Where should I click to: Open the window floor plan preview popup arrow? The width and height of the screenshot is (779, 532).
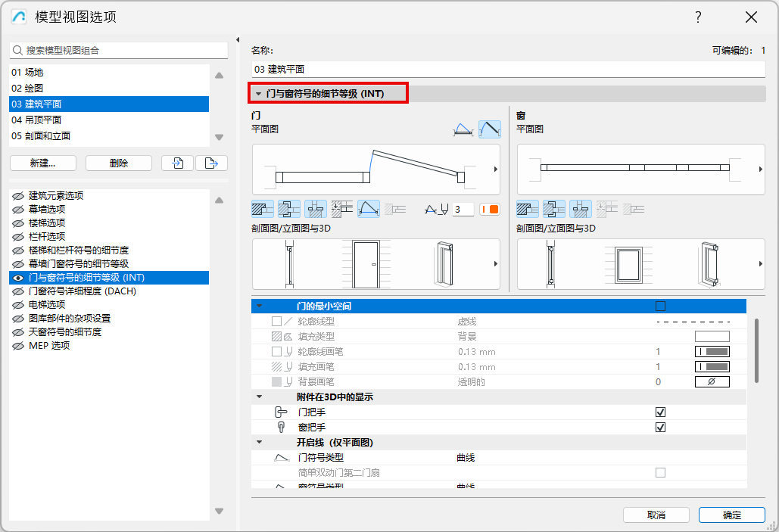click(760, 170)
